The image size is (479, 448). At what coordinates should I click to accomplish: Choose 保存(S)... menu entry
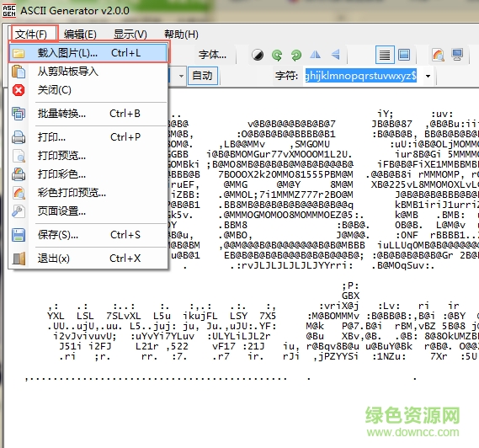(x=88, y=235)
